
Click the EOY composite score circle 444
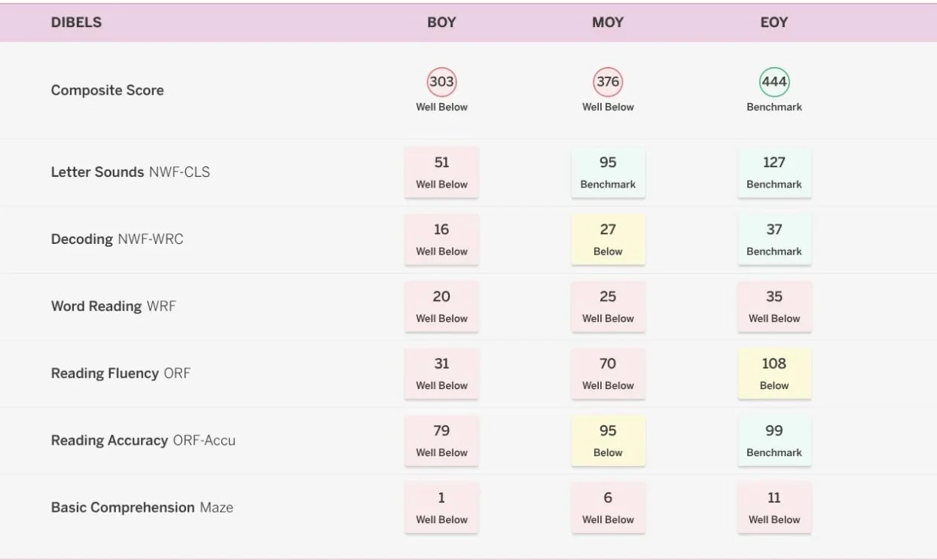click(774, 82)
